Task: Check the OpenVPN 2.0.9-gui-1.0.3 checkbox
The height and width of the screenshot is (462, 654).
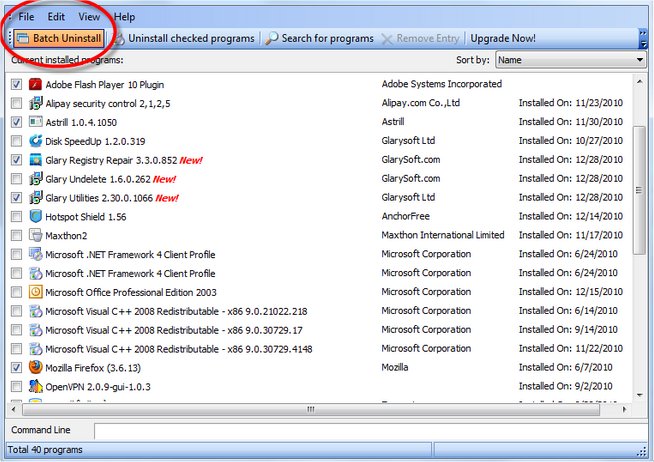Action: tap(16, 387)
